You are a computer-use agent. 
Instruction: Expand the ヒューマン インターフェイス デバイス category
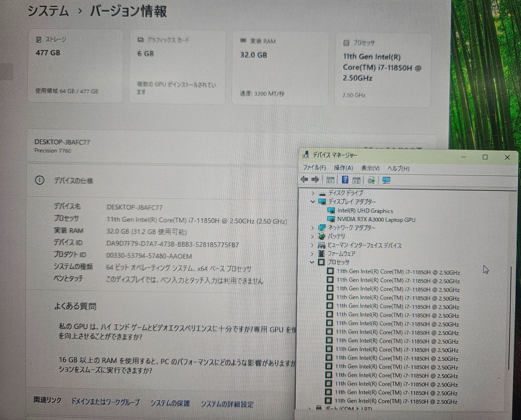313,245
